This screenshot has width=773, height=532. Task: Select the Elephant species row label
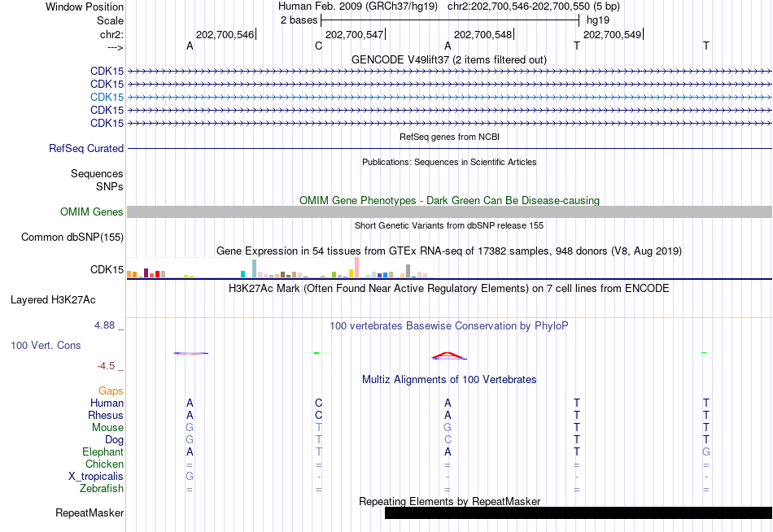[x=103, y=452]
